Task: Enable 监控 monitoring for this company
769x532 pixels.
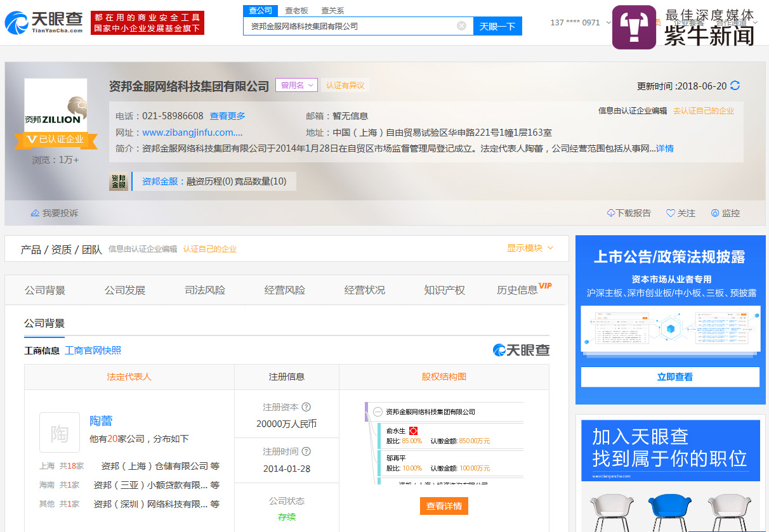Action: (725, 213)
